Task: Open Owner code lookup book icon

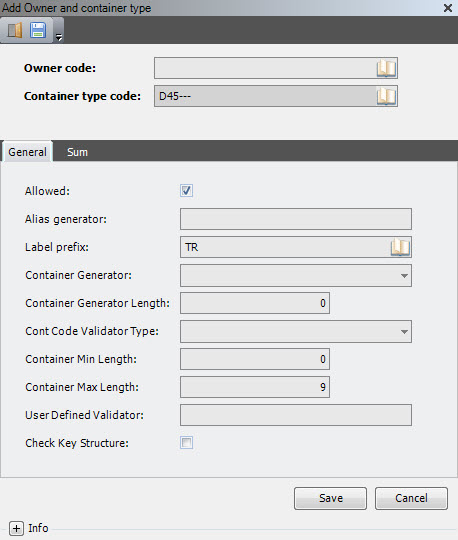Action: (386, 68)
